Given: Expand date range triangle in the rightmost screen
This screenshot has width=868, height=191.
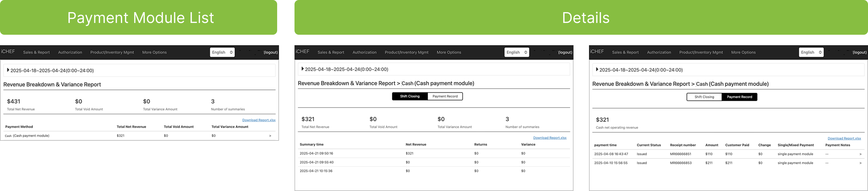Looking at the screenshot, I should (x=597, y=70).
